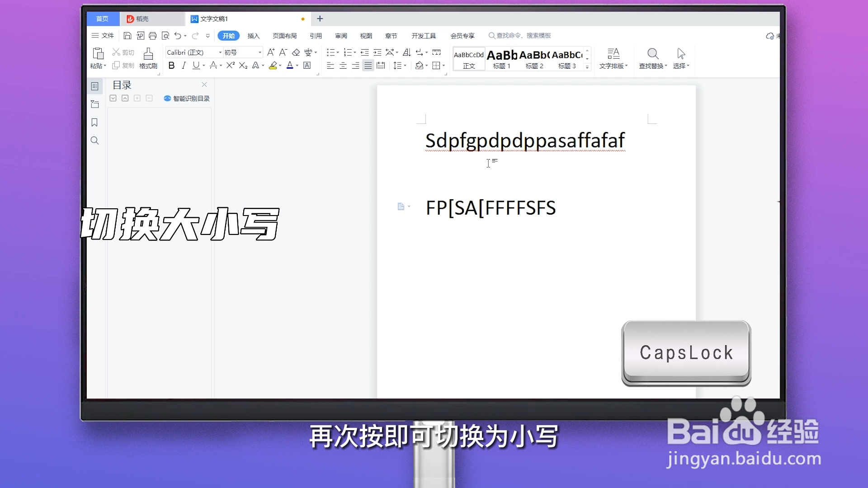
Task: Apply superscript with the X² icon
Action: pos(230,66)
